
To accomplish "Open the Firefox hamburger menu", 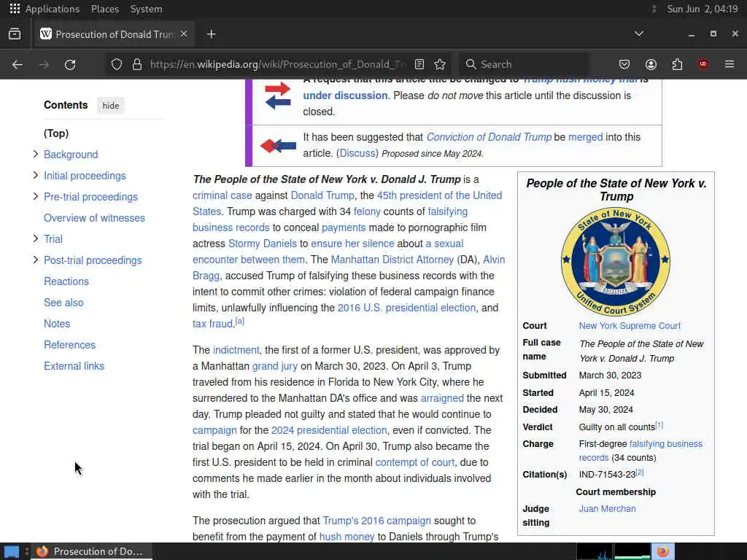I will pos(729,64).
